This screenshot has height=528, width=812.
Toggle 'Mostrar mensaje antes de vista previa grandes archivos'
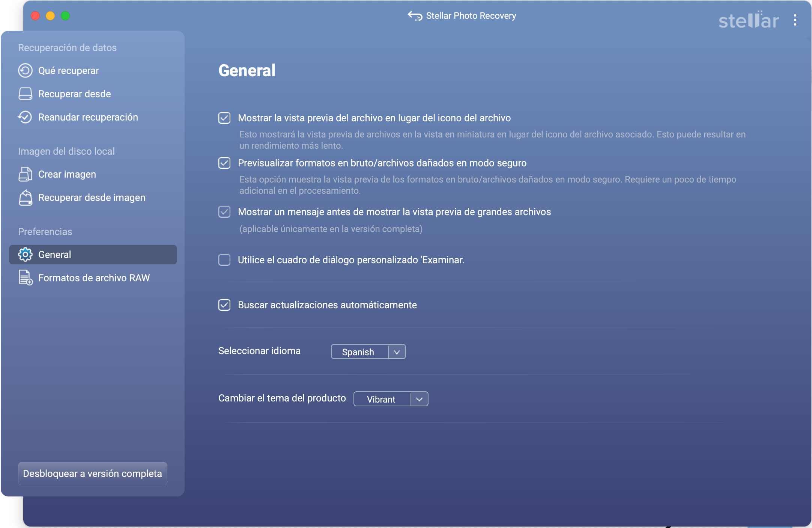224,211
